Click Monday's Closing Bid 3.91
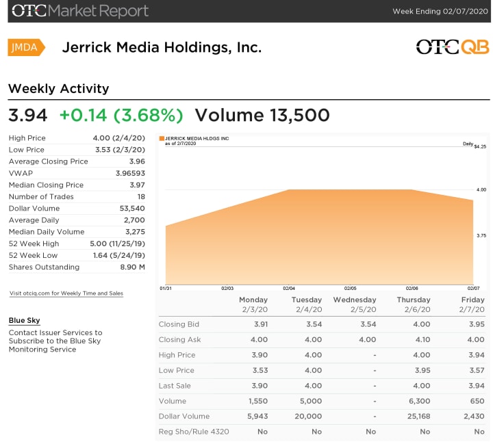 261,324
